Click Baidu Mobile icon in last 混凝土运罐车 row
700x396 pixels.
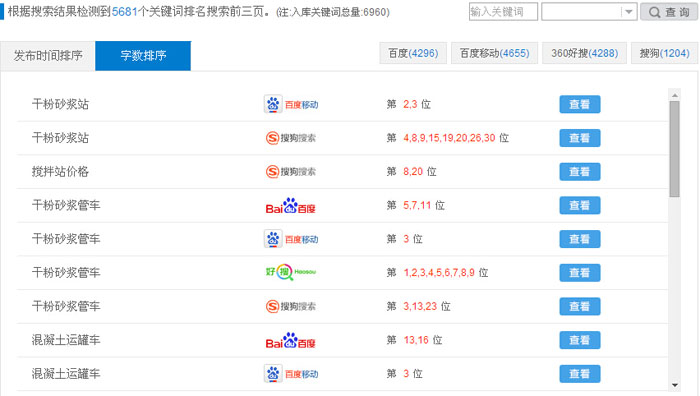291,374
